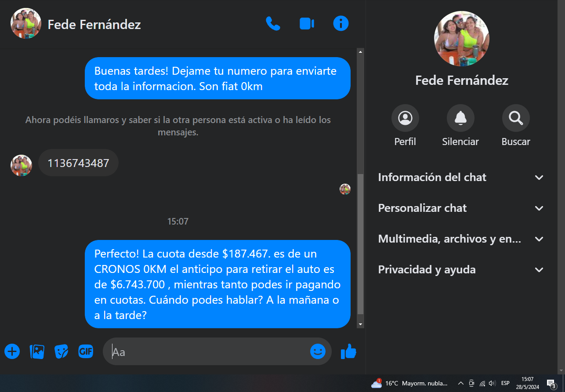Click Buscar to search in conversation
This screenshot has width=565, height=392.
tap(516, 126)
